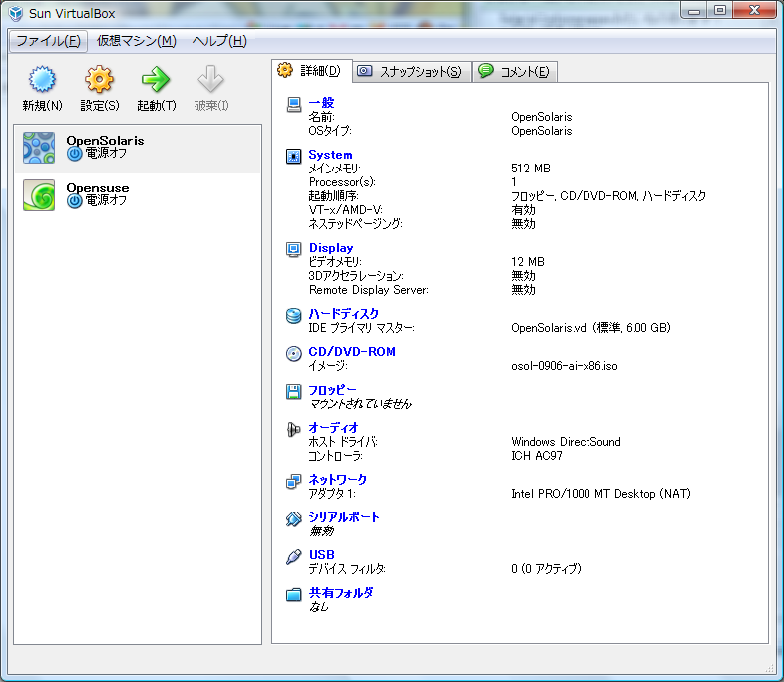Click Intel PRO/1000 MT Desktop adapter value

coord(600,494)
